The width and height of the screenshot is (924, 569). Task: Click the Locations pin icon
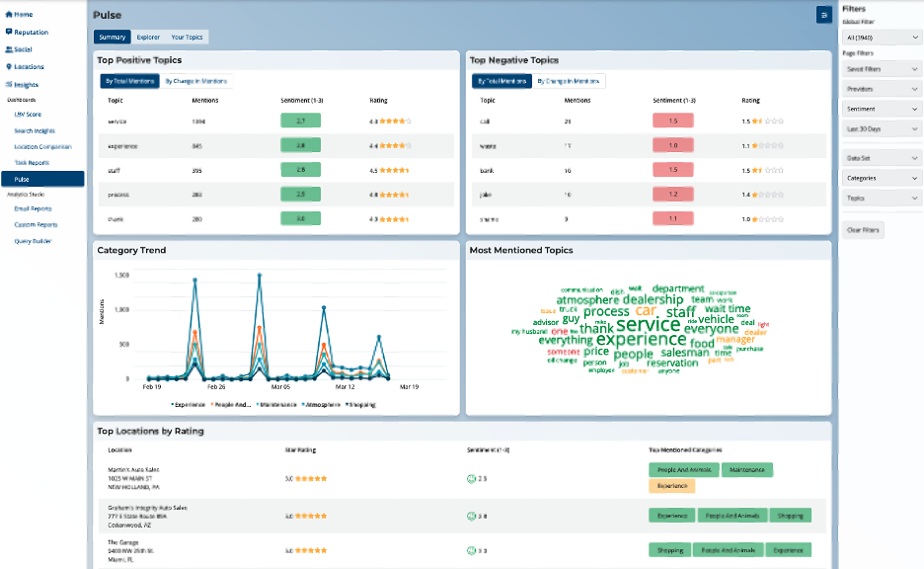click(x=9, y=66)
